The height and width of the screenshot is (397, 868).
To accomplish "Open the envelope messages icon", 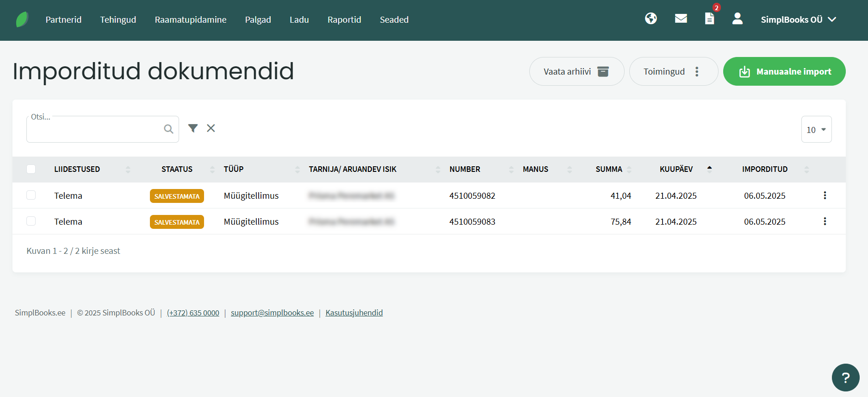I will click(681, 19).
